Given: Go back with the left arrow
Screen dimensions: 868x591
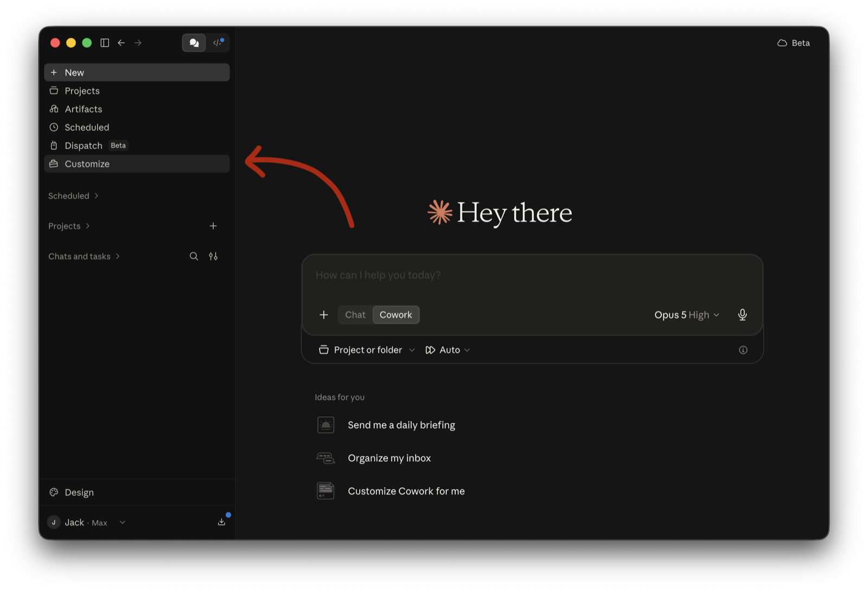Looking at the screenshot, I should tap(122, 43).
